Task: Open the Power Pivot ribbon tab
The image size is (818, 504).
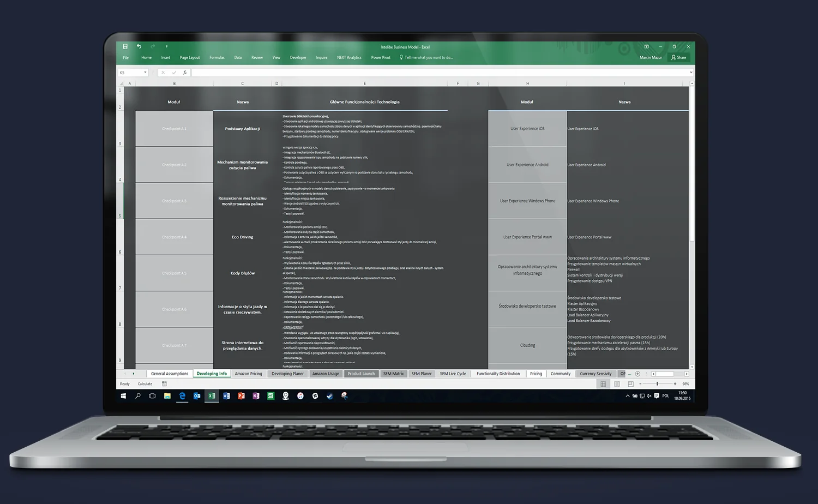Action: click(381, 57)
